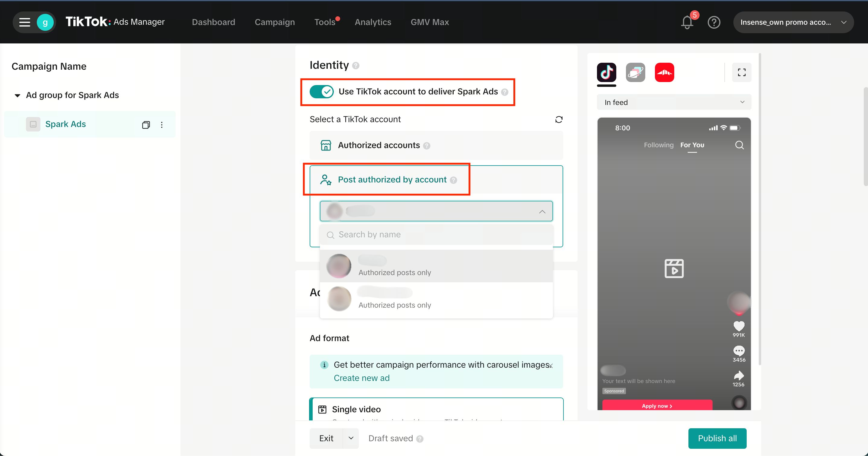The width and height of the screenshot is (868, 456).
Task: Click the search icon in phone preview
Action: 739,145
